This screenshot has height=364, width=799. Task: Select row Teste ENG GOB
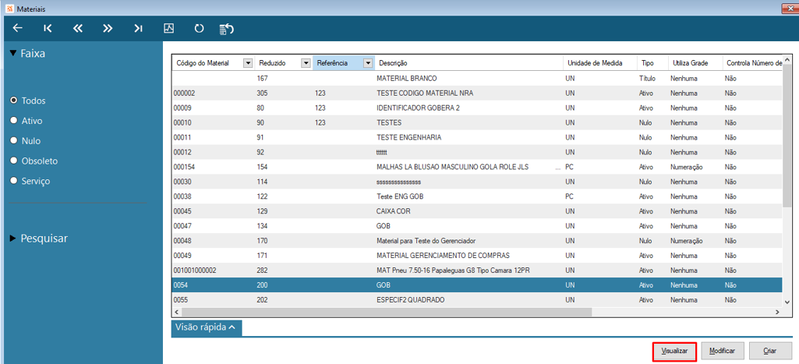(476, 196)
